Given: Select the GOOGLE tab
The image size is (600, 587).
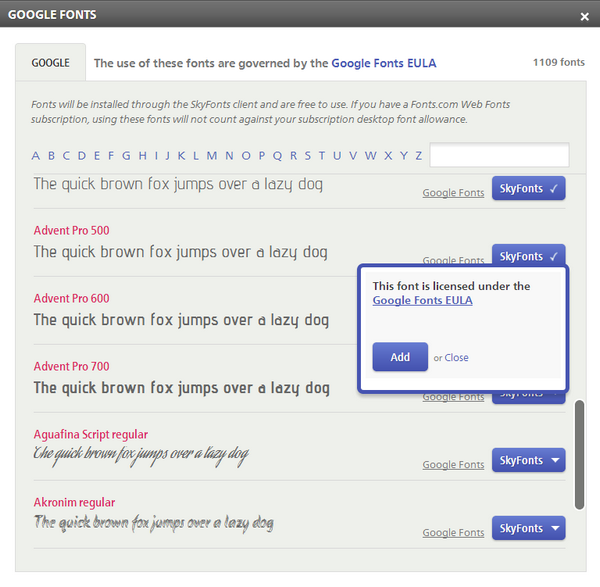Looking at the screenshot, I should tap(51, 62).
